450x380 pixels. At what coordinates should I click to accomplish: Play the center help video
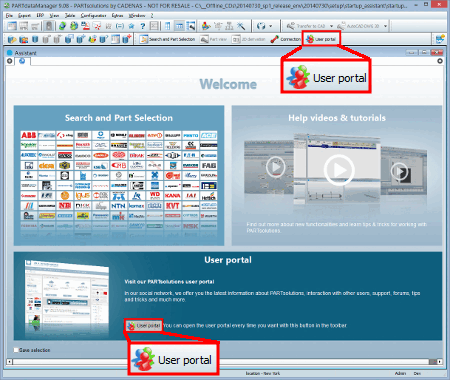tap(339, 170)
